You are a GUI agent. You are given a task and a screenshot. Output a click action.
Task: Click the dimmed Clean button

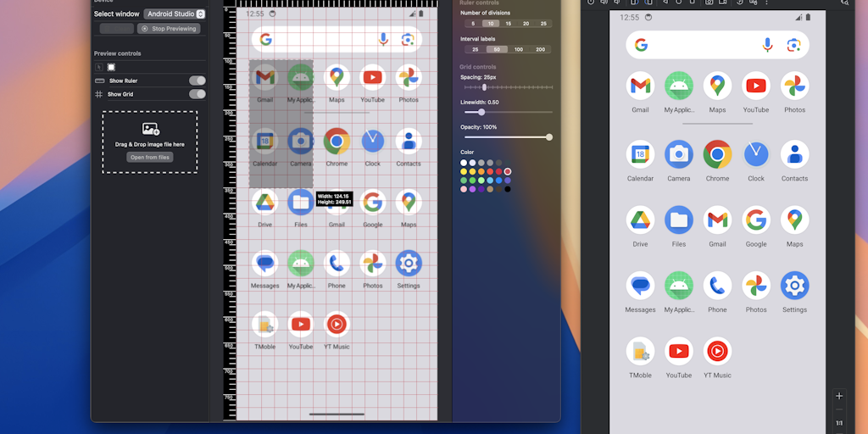tap(117, 29)
